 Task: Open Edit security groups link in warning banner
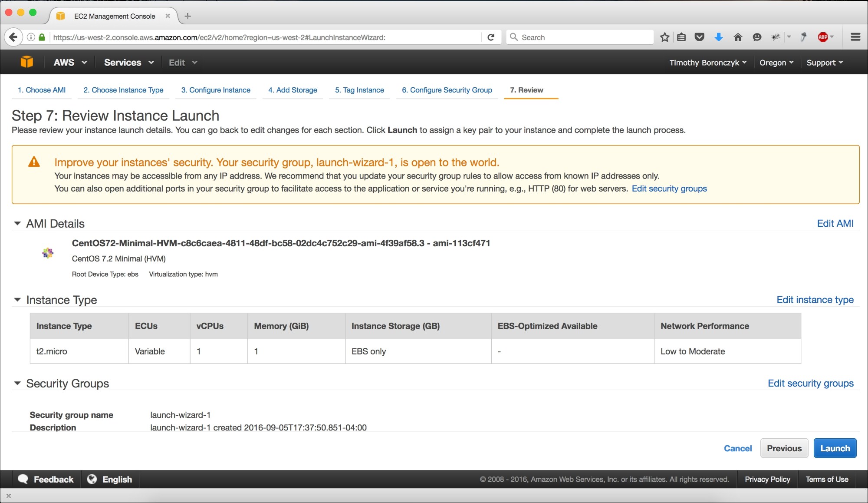coord(669,189)
